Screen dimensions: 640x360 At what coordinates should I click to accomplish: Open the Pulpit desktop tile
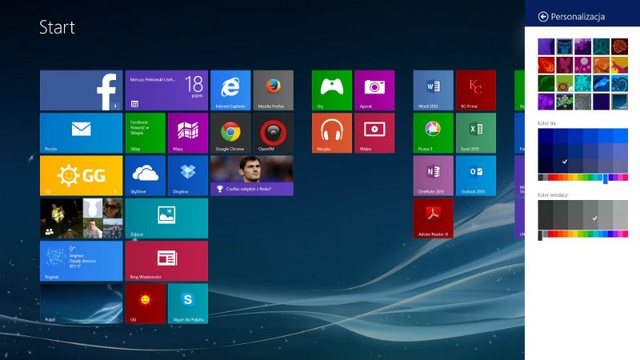(81, 304)
